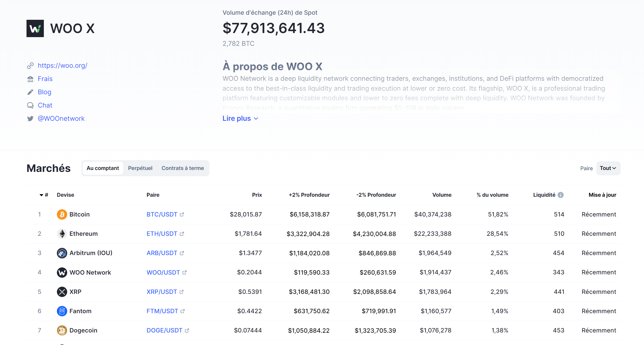Viewport: 644px width, 345px height.
Task: Click external link icon beside XRP/USDT
Action: (x=181, y=292)
